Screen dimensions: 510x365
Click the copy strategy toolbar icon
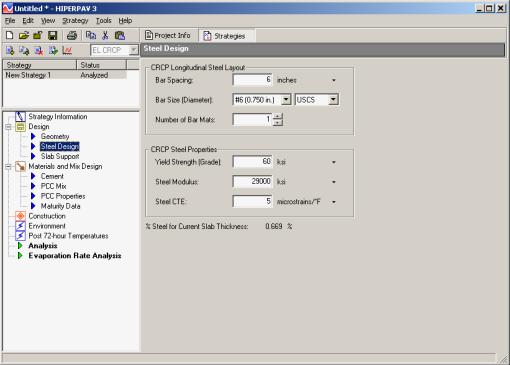24,51
